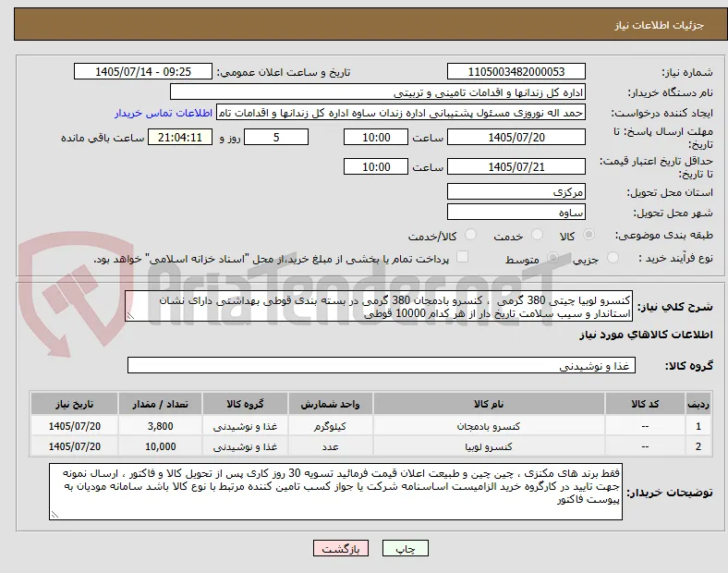The image size is (728, 573).
Task: Select the خدمت radio button
Action: point(537,235)
